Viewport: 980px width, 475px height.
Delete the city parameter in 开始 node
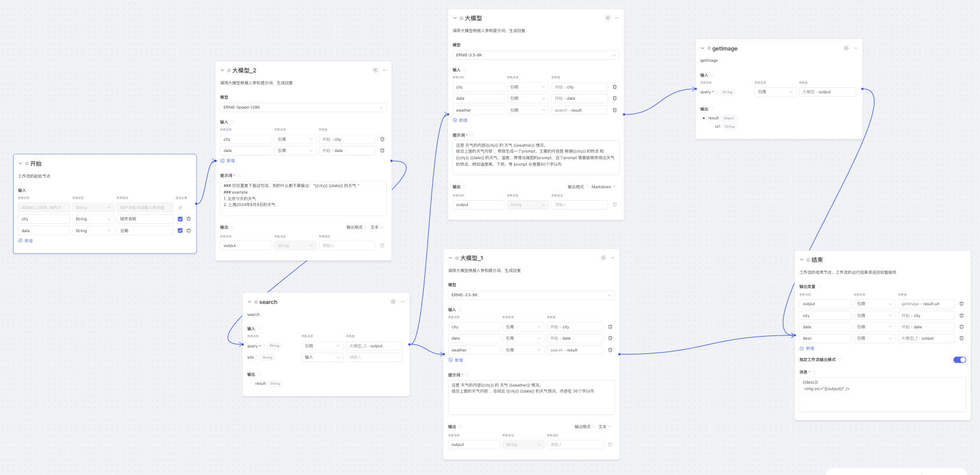[189, 219]
